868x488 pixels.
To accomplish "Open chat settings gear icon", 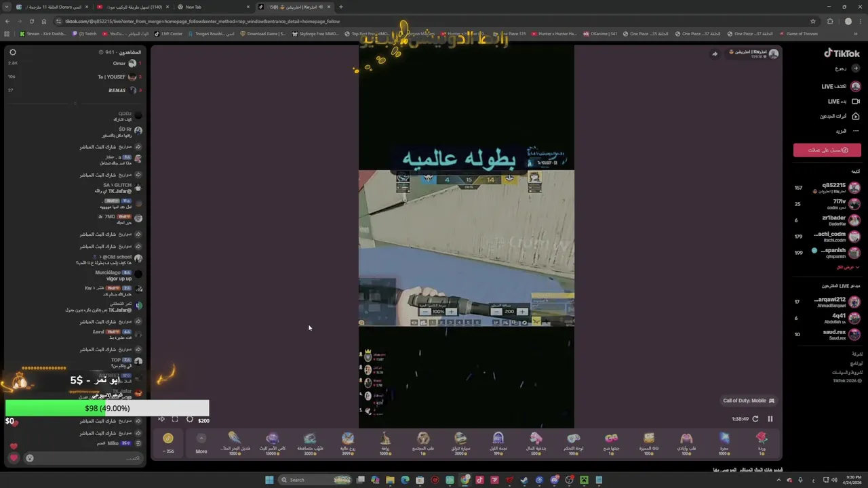I will 12,52.
